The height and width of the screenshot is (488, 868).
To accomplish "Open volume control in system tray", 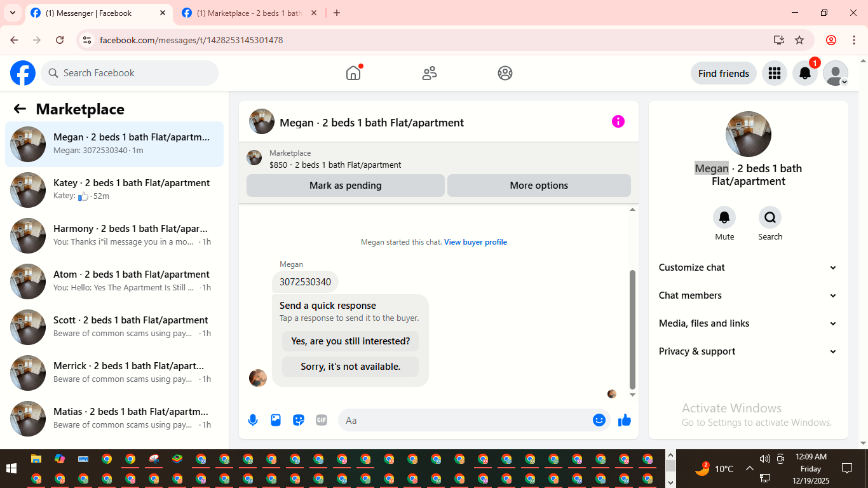I will coord(764,459).
